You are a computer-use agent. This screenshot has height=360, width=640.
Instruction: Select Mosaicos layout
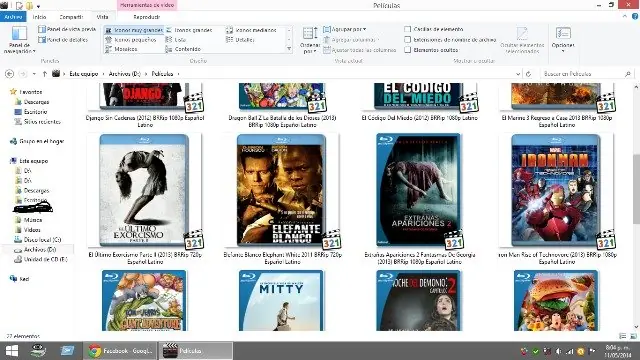click(x=121, y=49)
